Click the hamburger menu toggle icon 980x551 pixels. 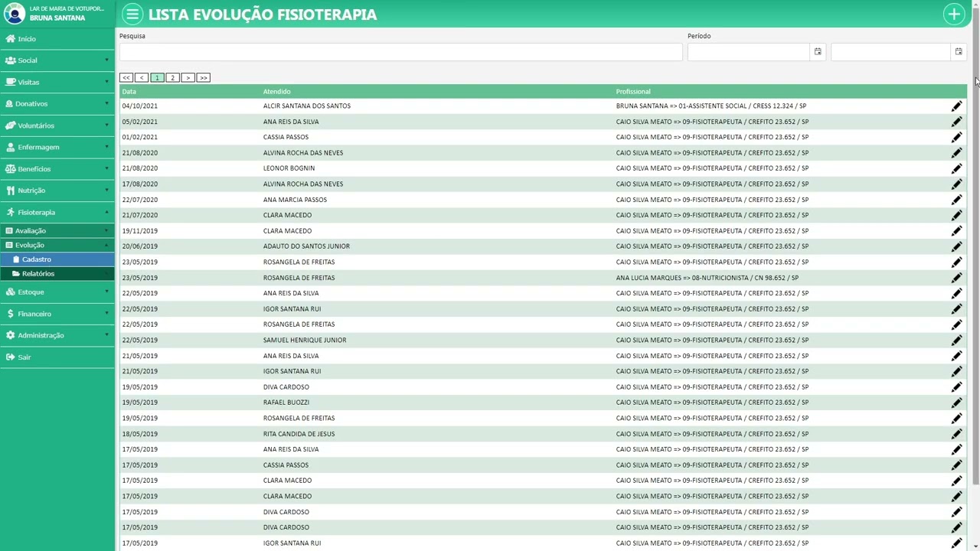tap(132, 15)
